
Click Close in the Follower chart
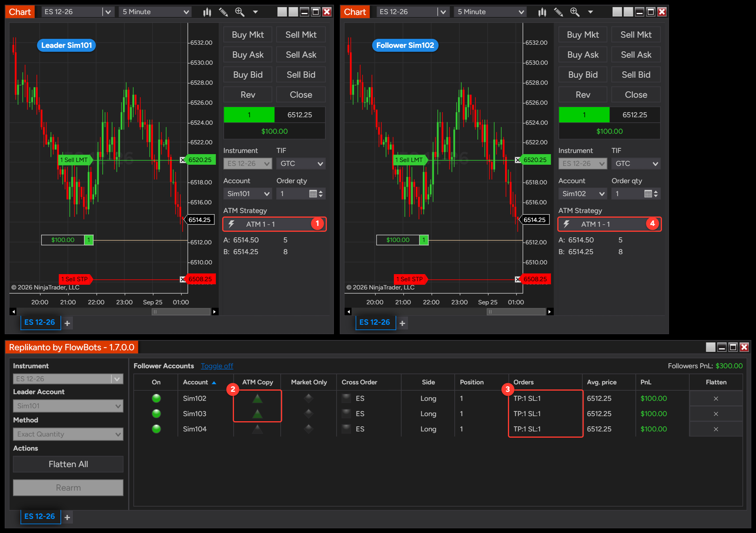636,95
